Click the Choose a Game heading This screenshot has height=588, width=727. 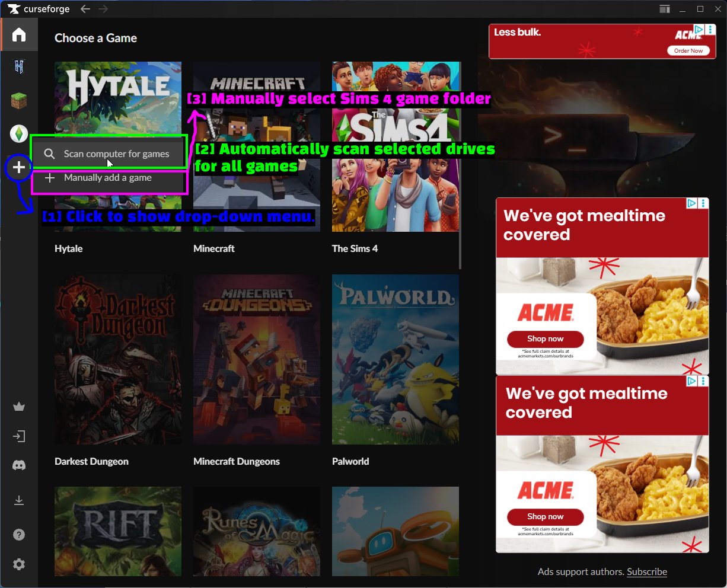[x=95, y=39]
